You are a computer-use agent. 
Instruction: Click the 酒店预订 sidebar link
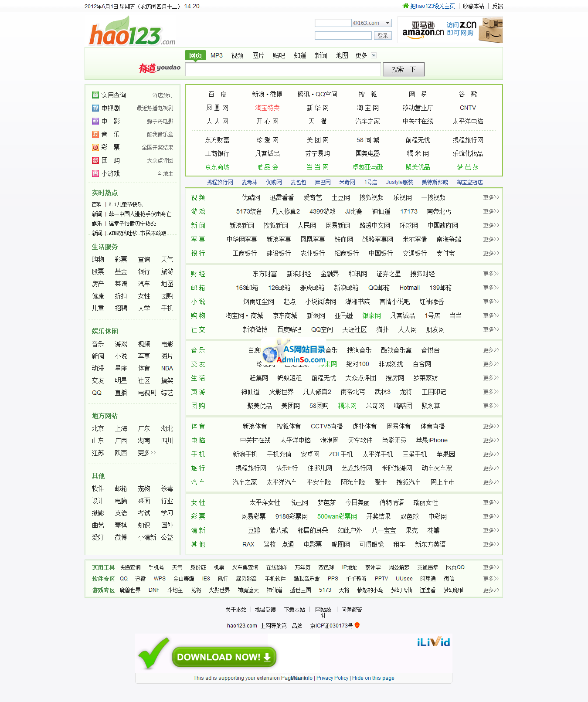[163, 95]
